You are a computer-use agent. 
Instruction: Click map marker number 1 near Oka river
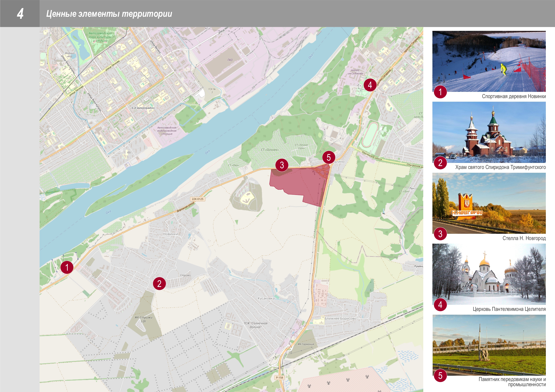[x=67, y=267]
